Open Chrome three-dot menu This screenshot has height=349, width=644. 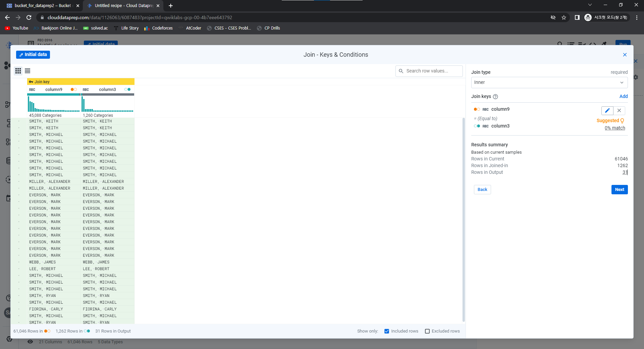(637, 17)
